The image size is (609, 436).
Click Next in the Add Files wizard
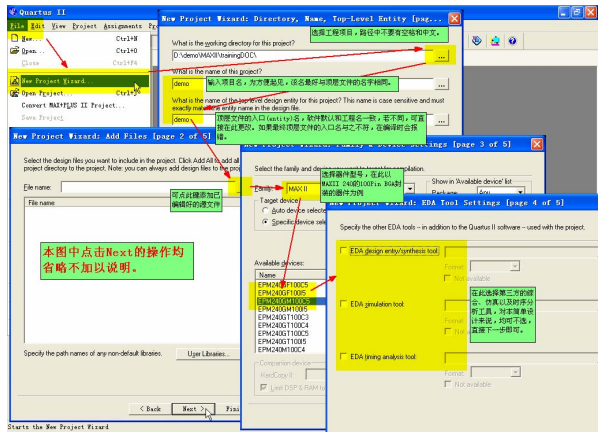[x=193, y=408]
